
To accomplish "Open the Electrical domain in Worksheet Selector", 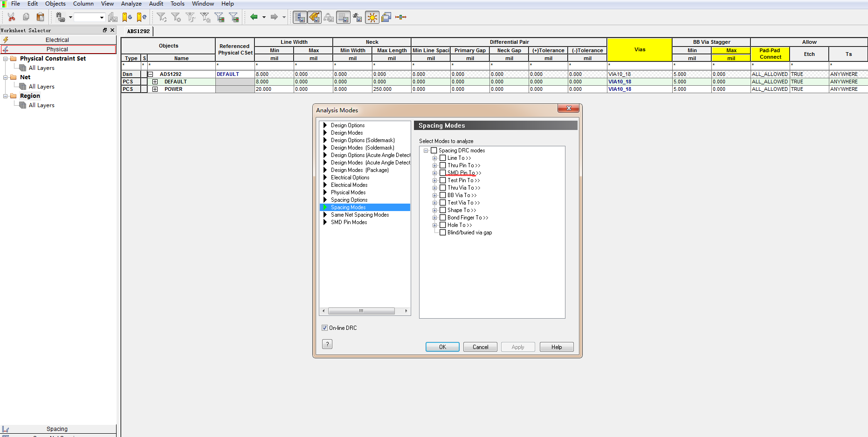I will coord(57,40).
